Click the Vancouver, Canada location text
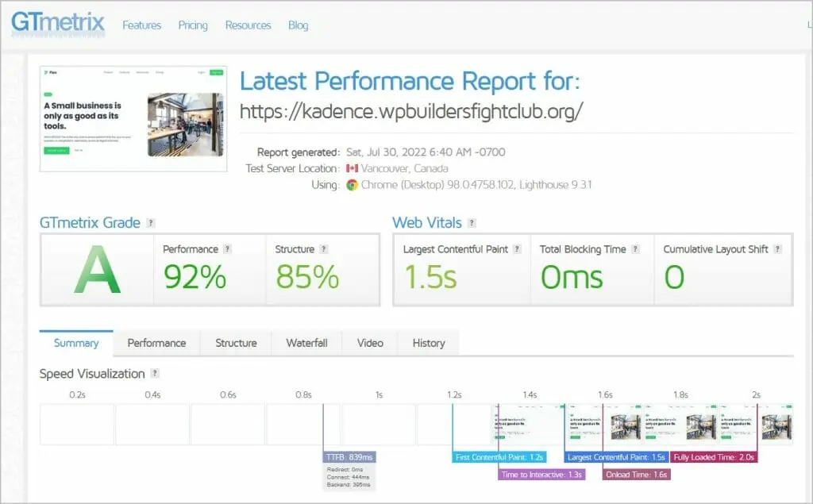 pyautogui.click(x=404, y=168)
